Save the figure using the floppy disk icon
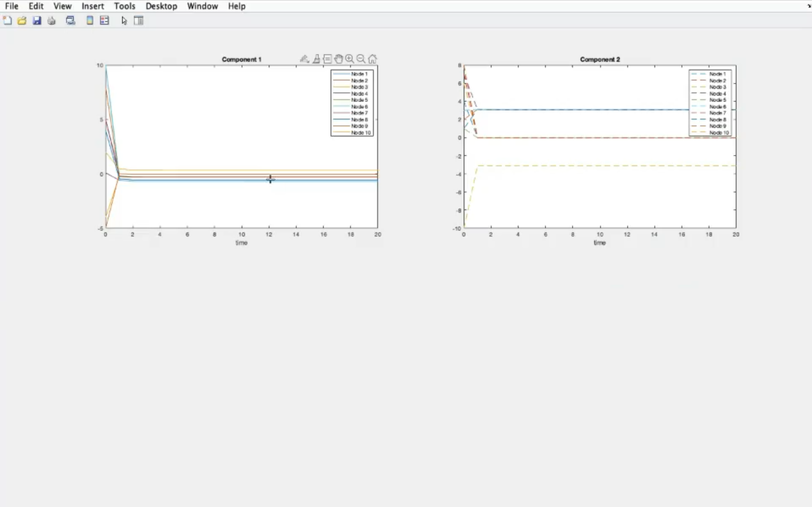 pyautogui.click(x=37, y=21)
